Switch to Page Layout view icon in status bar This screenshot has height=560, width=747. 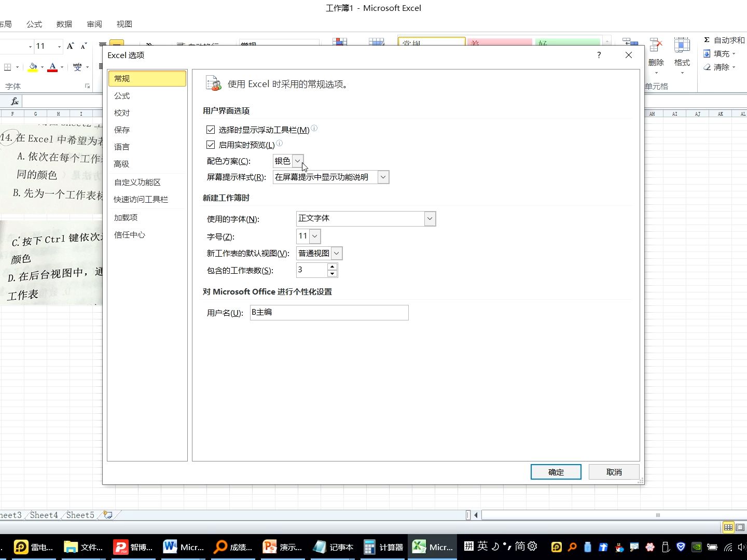pos(740,527)
